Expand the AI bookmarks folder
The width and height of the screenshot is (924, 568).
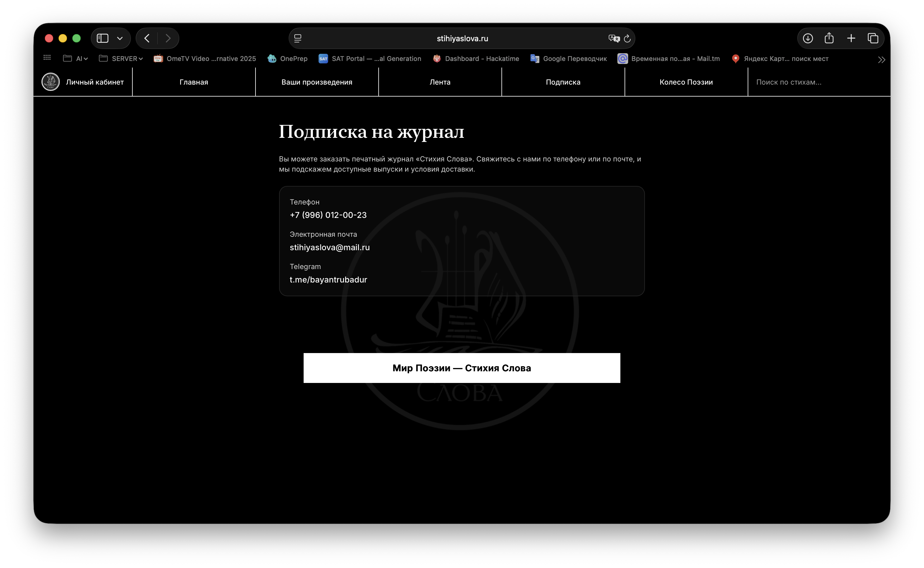click(76, 59)
